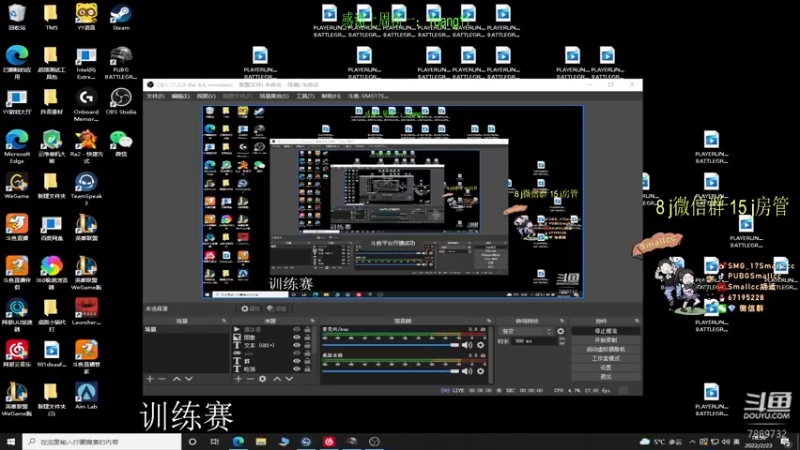Open Scene Collection menu in OBS
800x450 pixels.
(274, 96)
